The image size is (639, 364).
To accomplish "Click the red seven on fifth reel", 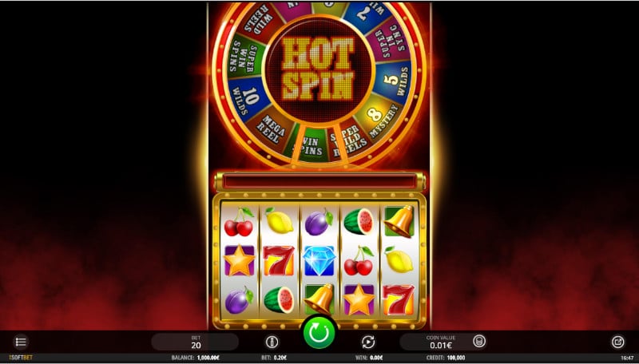I will pyautogui.click(x=399, y=299).
